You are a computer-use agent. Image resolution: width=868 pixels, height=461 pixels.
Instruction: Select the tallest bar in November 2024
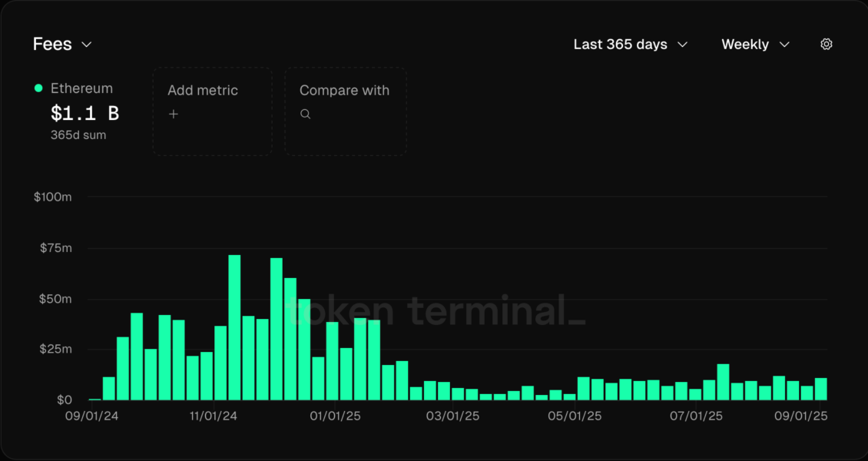pyautogui.click(x=234, y=327)
